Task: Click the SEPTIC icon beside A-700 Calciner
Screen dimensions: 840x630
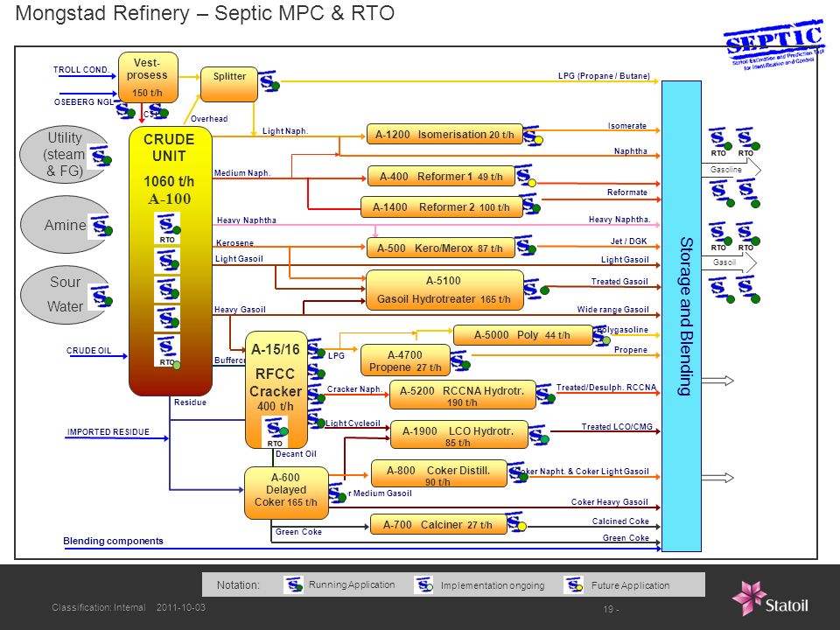Action: [x=516, y=522]
